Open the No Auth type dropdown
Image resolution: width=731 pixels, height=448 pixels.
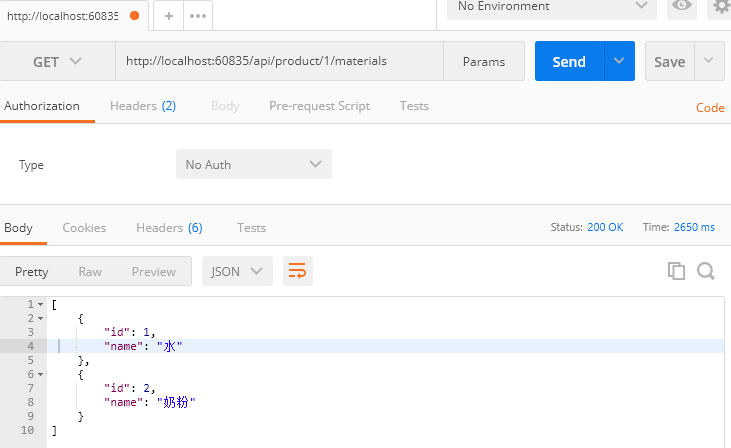pos(253,164)
